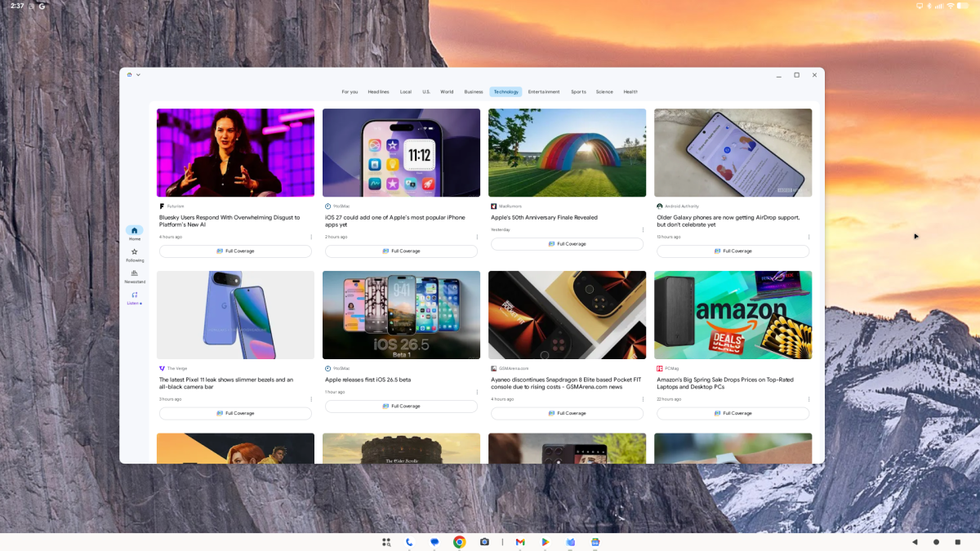980x551 pixels.
Task: Launch Chrome from the taskbar
Action: click(459, 541)
